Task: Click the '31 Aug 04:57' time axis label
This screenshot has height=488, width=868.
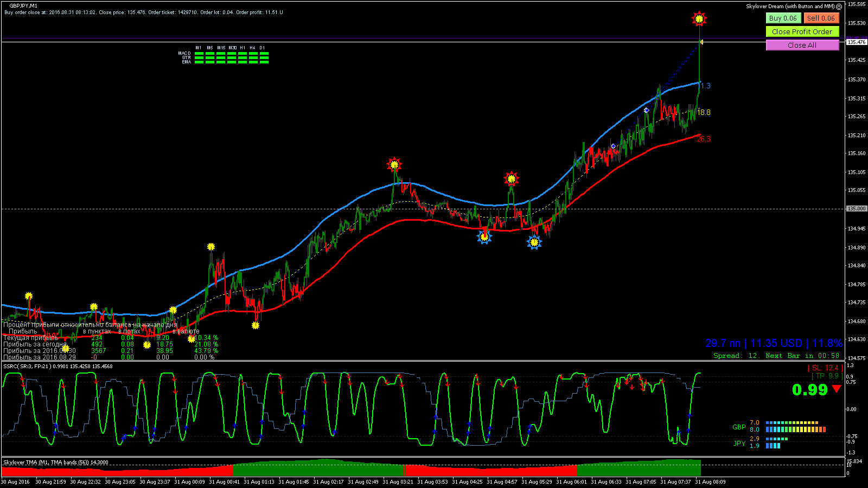Action: pyautogui.click(x=502, y=481)
